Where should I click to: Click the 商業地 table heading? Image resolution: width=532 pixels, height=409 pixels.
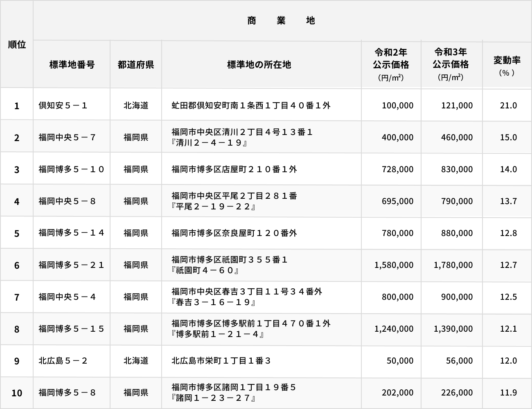[x=281, y=20]
